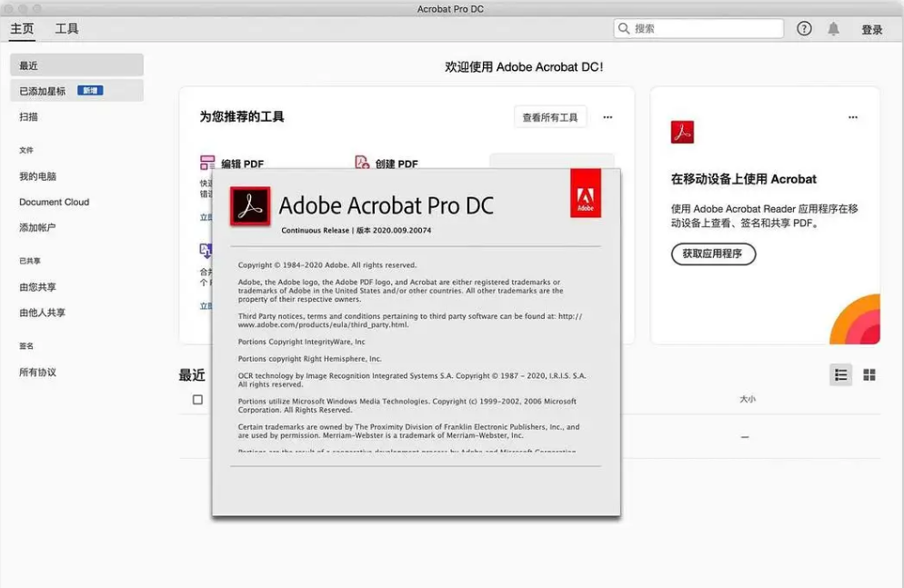Switch to the 工具 tab
The height and width of the screenshot is (588, 904).
[67, 29]
